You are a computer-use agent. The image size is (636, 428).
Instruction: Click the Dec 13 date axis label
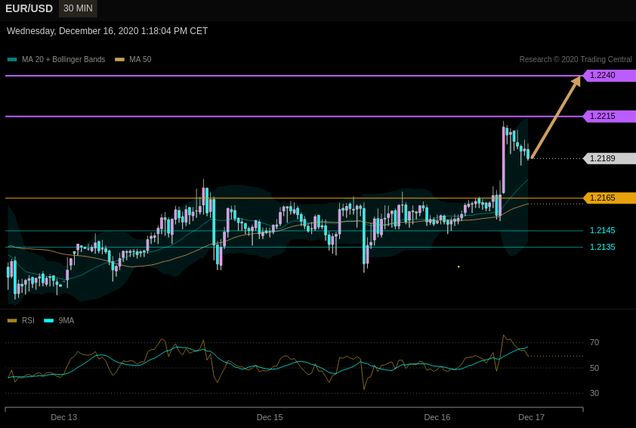(64, 417)
